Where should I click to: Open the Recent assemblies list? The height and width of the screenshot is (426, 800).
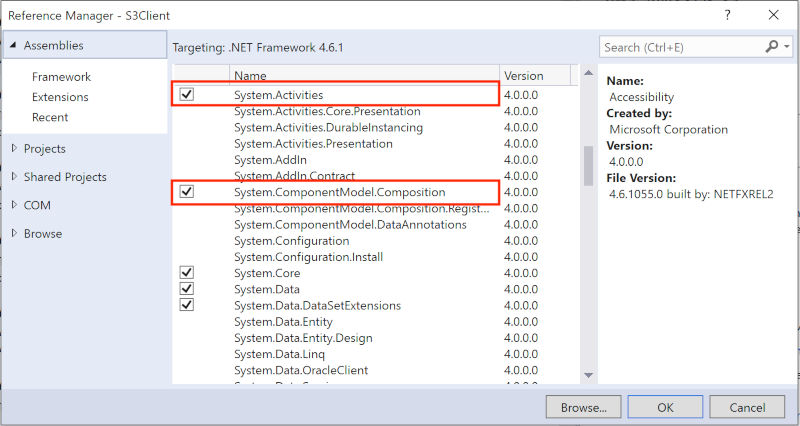pyautogui.click(x=50, y=117)
